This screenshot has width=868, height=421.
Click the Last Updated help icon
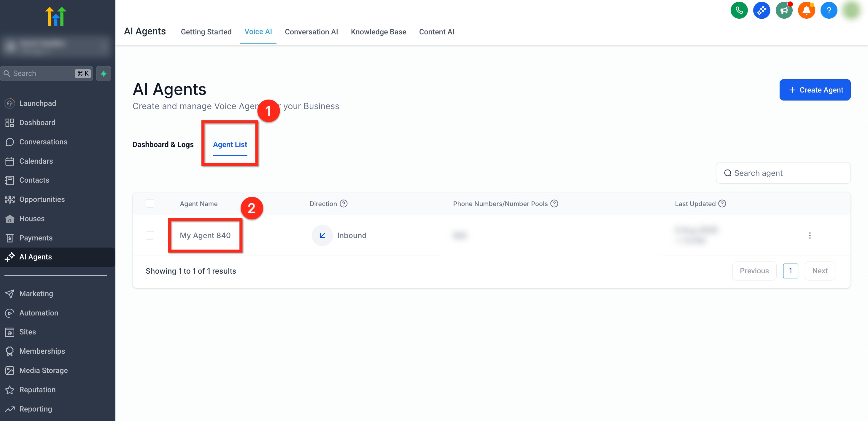click(x=722, y=204)
